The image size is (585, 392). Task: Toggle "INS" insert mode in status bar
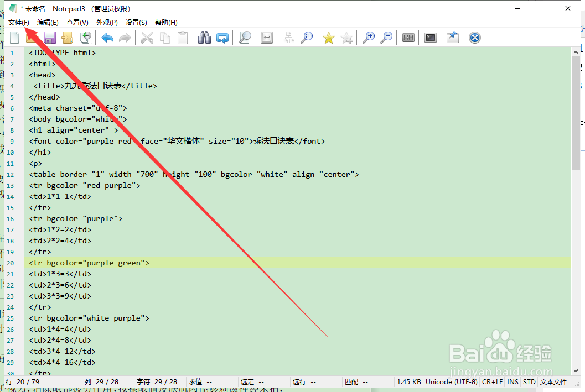tap(512, 381)
